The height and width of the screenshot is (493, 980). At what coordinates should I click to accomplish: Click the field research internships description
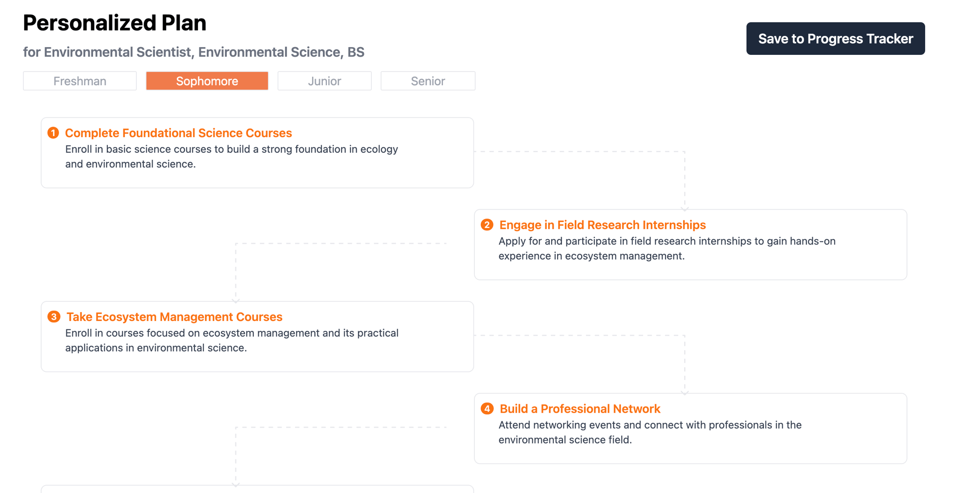pos(666,248)
